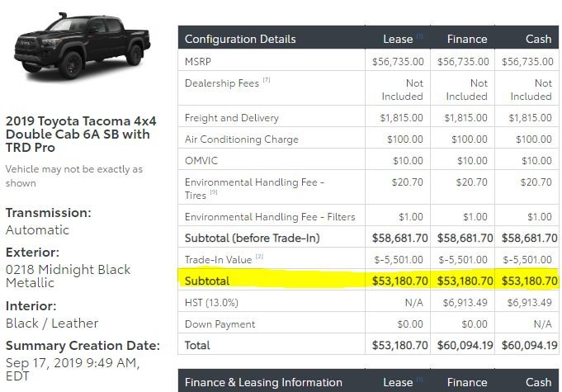Image resolution: width=562 pixels, height=392 pixels.
Task: Click the Cash HST amount $6,913.49
Action: tap(529, 303)
